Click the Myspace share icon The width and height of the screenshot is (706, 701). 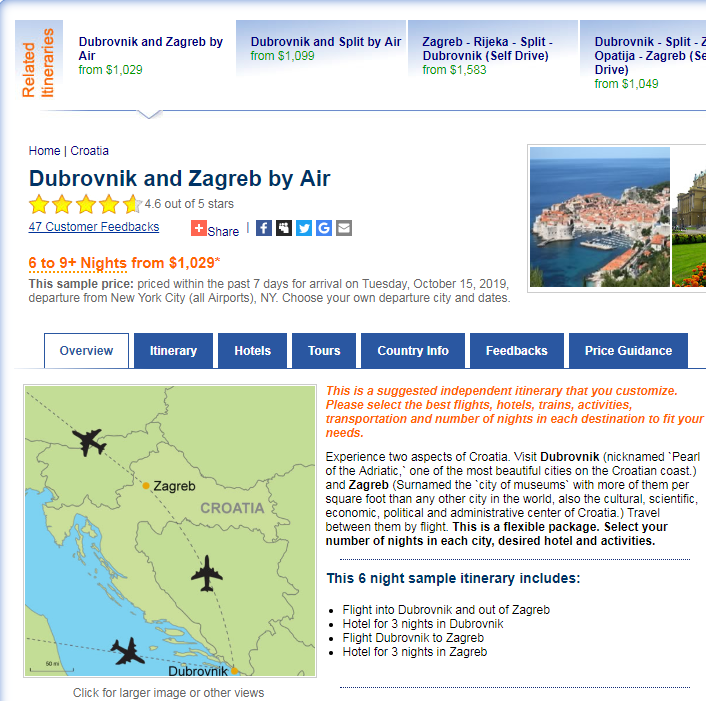pyautogui.click(x=284, y=228)
